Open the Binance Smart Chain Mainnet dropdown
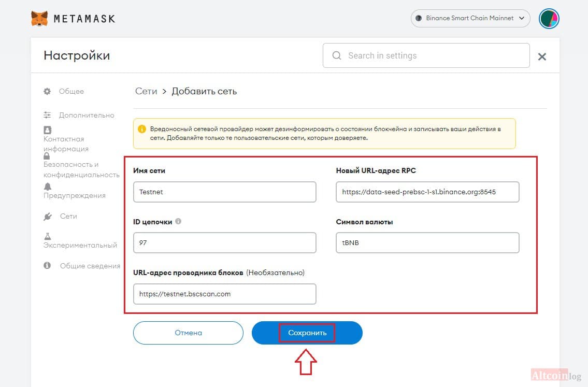This screenshot has width=588, height=387. pyautogui.click(x=470, y=18)
